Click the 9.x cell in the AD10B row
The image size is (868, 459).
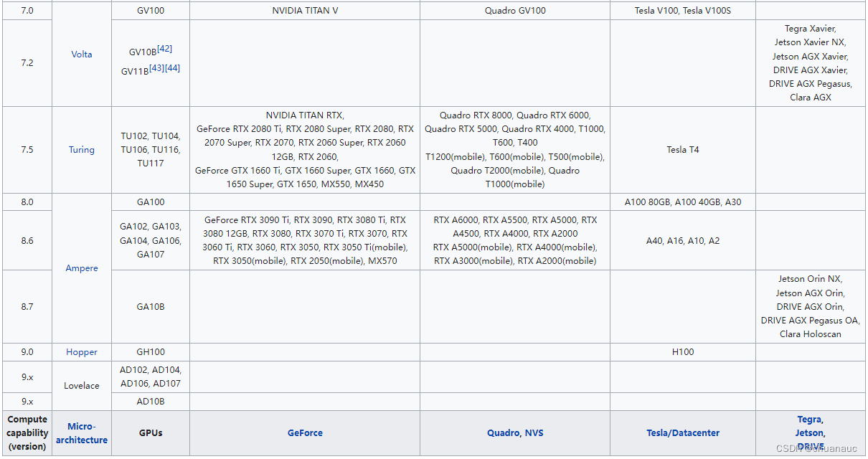coord(27,402)
